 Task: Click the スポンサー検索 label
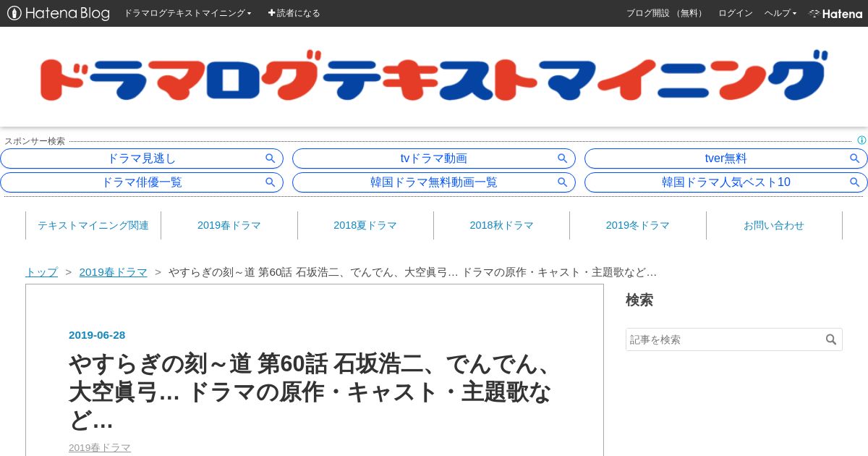[x=35, y=141]
